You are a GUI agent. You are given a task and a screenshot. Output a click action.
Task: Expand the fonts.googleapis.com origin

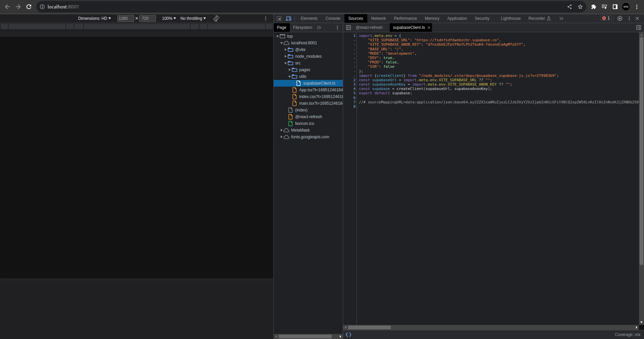click(x=282, y=137)
